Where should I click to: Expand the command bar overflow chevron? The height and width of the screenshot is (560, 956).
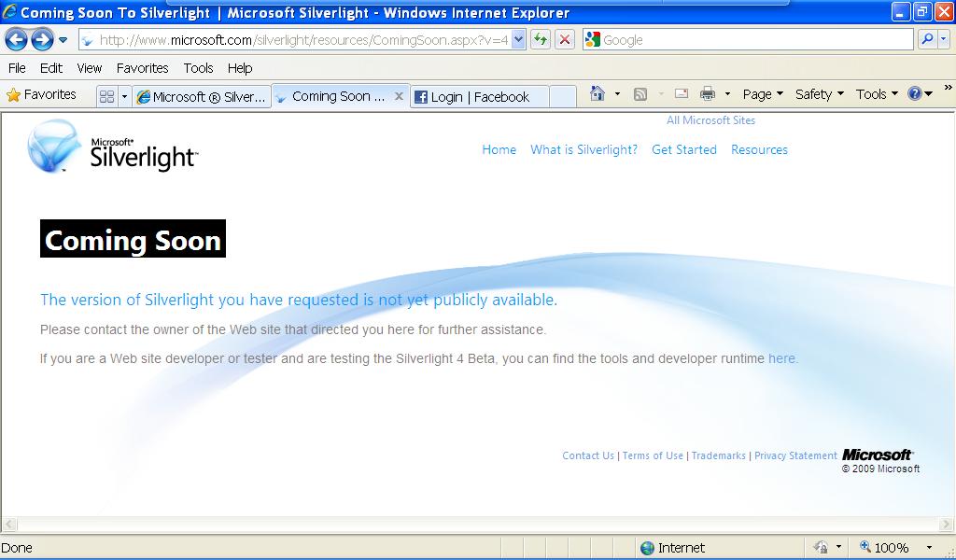pyautogui.click(x=949, y=88)
